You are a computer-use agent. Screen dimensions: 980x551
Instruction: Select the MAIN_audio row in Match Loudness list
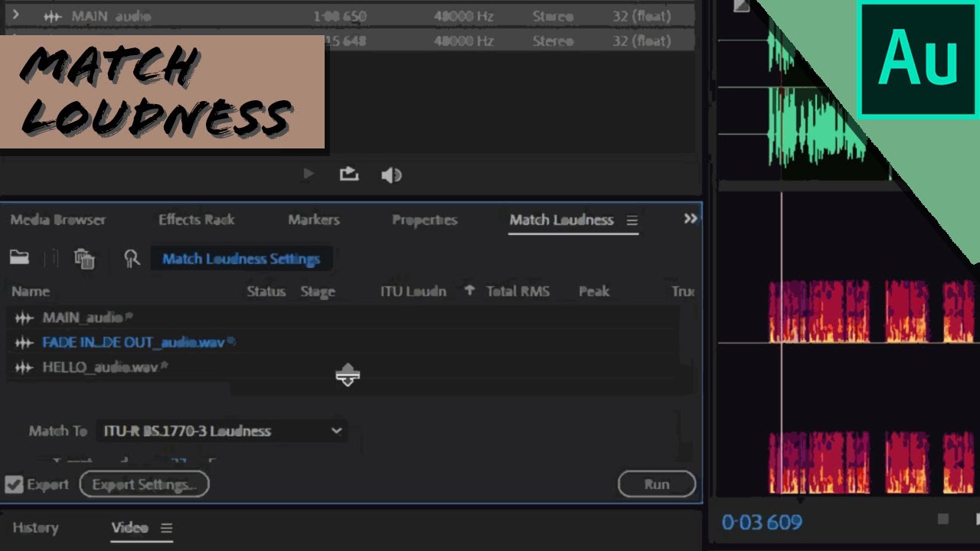343,317
